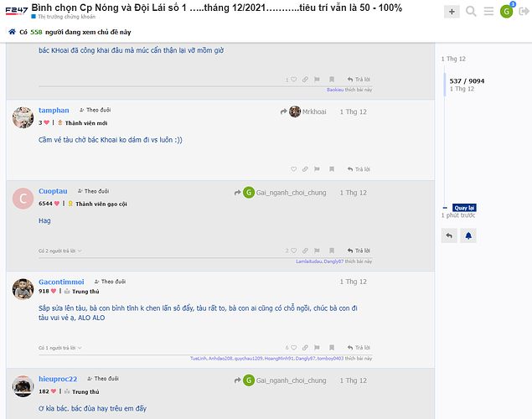The width and height of the screenshot is (532, 419).
Task: Click '558' viewers count text
Action: (x=36, y=32)
